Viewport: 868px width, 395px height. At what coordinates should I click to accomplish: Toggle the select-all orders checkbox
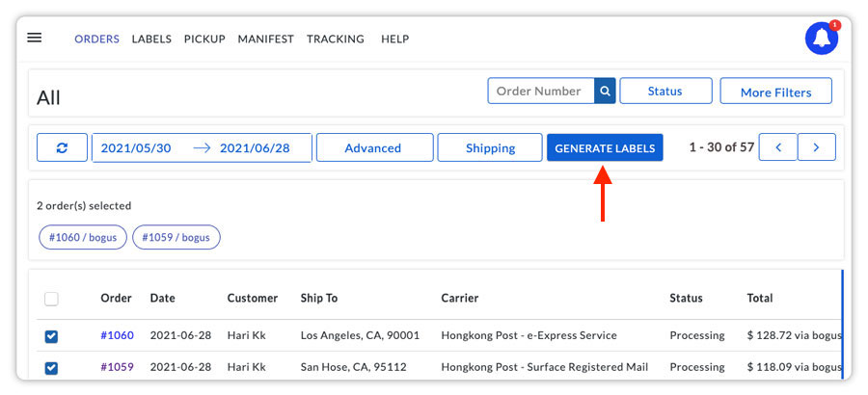51,299
